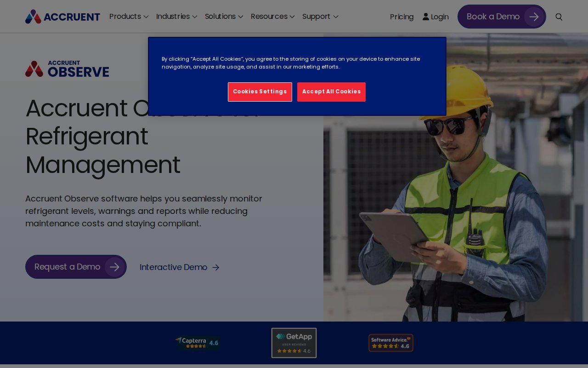
Task: Expand the Industries dropdown menu
Action: click(176, 17)
